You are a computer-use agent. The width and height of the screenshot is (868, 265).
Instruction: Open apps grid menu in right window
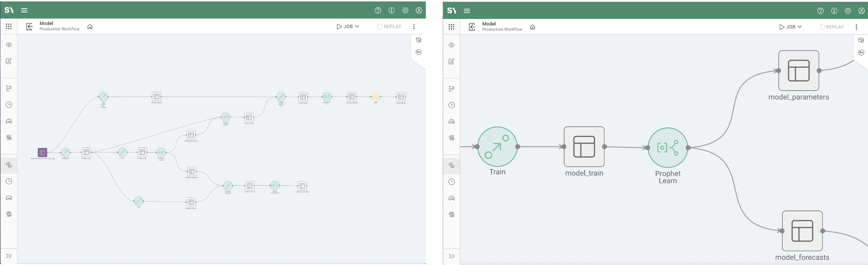click(x=451, y=27)
